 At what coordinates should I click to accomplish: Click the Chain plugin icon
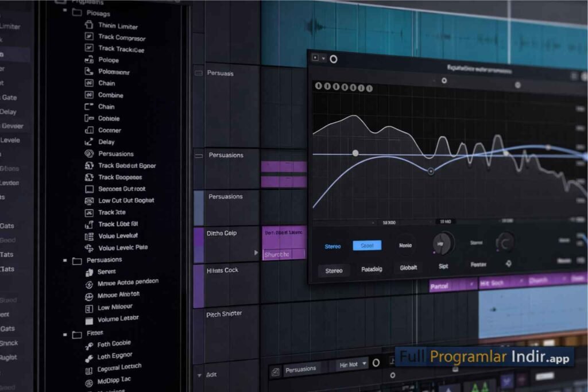[x=89, y=83]
